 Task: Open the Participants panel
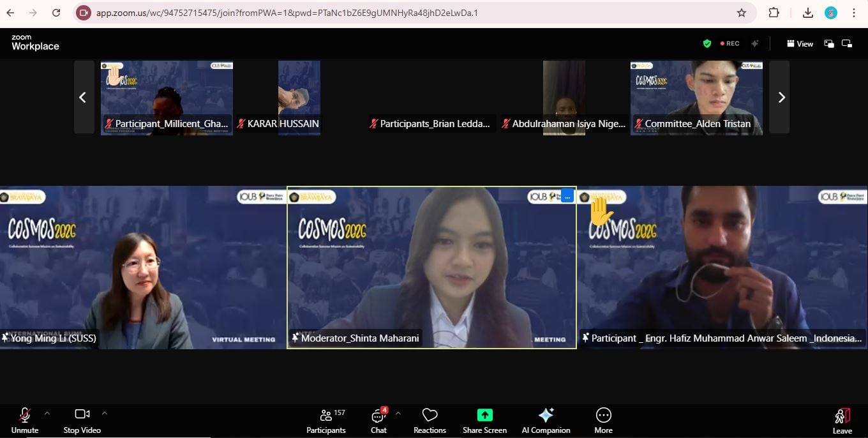(x=326, y=420)
